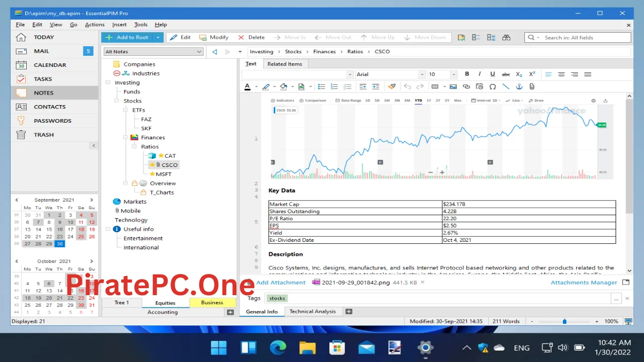Click Add Attachment link

point(280,283)
